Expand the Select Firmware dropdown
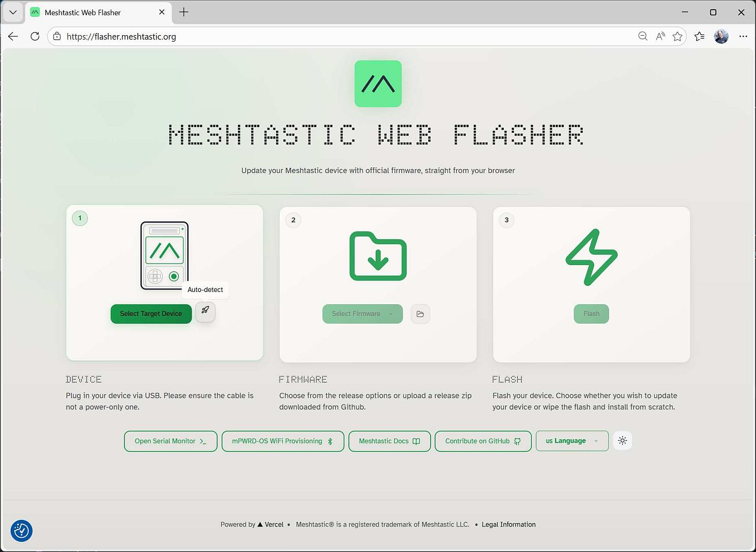This screenshot has width=756, height=552. tap(362, 314)
